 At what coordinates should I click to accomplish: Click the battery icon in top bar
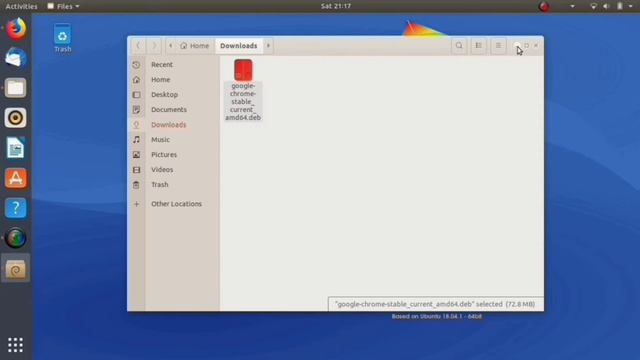pyautogui.click(x=620, y=6)
